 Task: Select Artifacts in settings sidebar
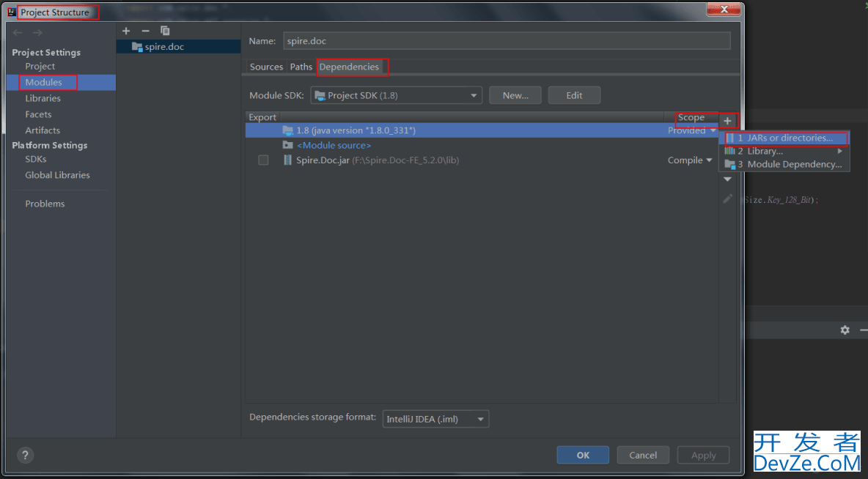tap(42, 130)
